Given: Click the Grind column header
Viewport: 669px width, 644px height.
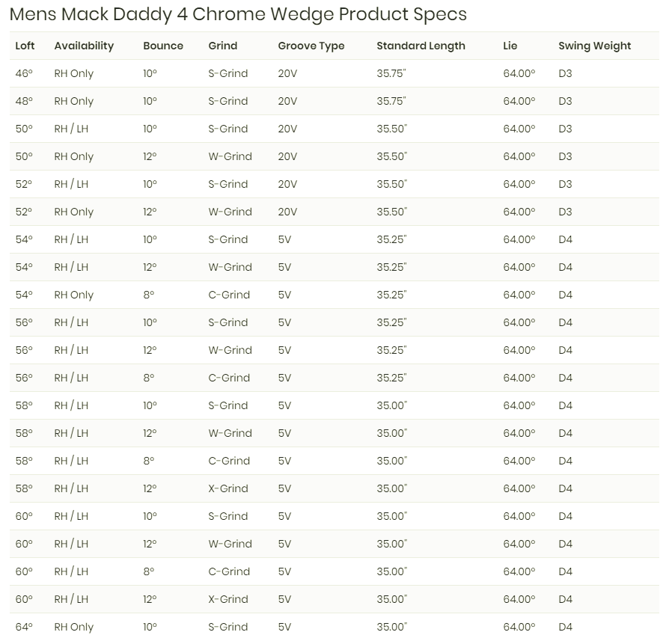Looking at the screenshot, I should [x=222, y=46].
